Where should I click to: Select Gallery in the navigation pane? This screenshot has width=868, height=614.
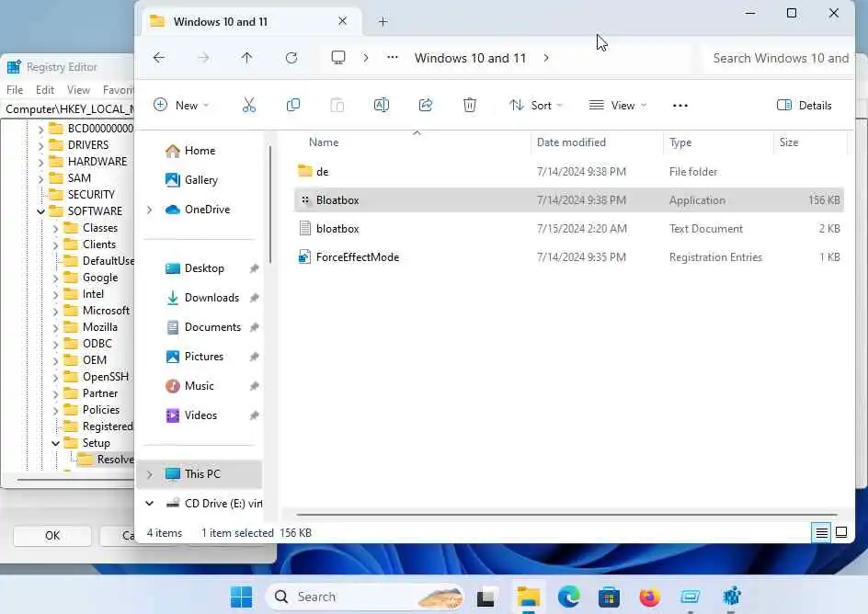pyautogui.click(x=201, y=180)
